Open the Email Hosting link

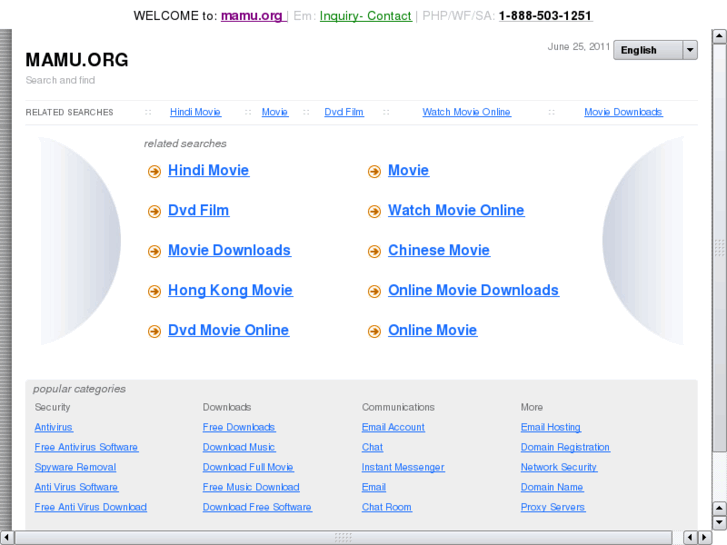(x=551, y=427)
